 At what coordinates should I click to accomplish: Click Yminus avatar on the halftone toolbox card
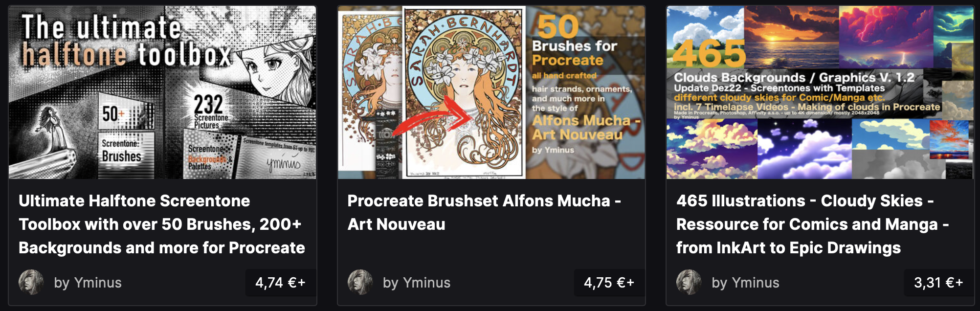[x=31, y=282]
